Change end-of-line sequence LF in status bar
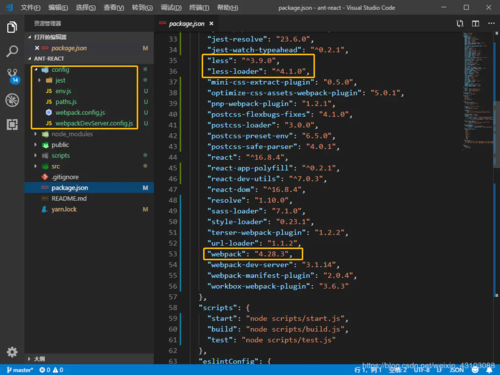This screenshot has width=500, height=375. [439, 370]
